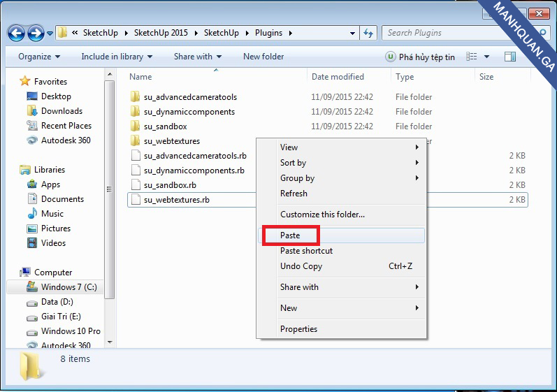Click SketchUp 2015 in the breadcrumb path
The width and height of the screenshot is (557, 392).
point(161,33)
